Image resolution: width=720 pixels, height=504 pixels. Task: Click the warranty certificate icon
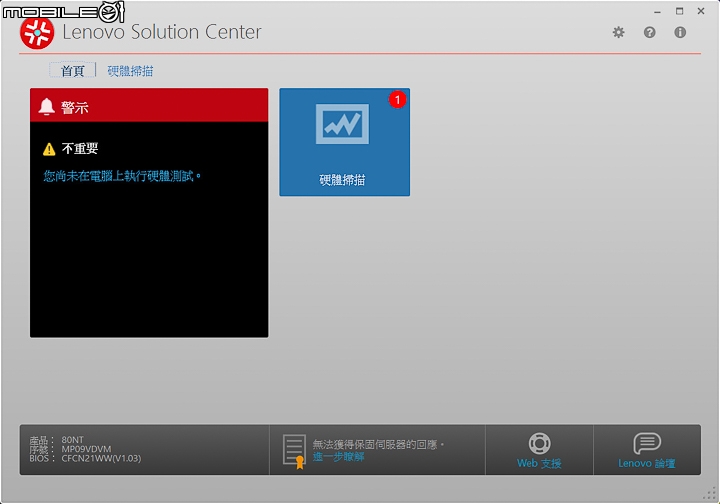[294, 451]
